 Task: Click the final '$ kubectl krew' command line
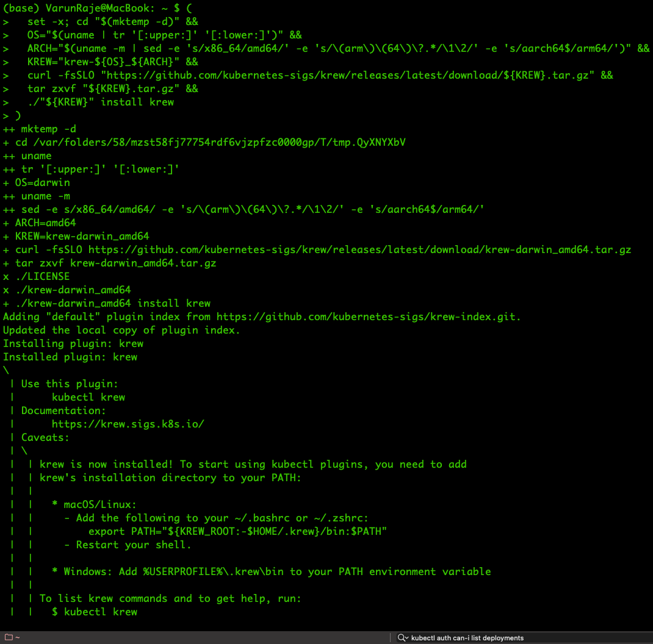[95, 612]
